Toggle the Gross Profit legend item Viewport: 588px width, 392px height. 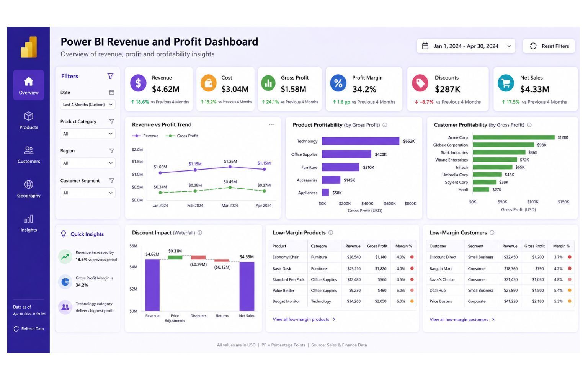[x=181, y=136]
